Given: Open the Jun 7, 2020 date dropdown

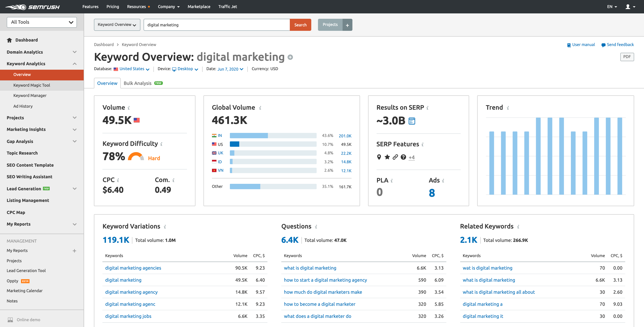Looking at the screenshot, I should pyautogui.click(x=230, y=69).
